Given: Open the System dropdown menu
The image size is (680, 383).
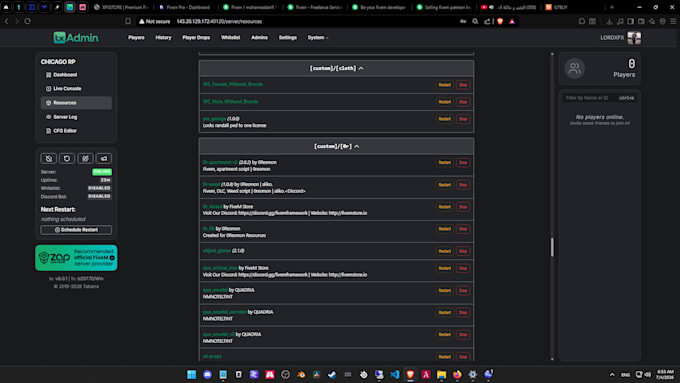Looking at the screenshot, I should pos(318,38).
